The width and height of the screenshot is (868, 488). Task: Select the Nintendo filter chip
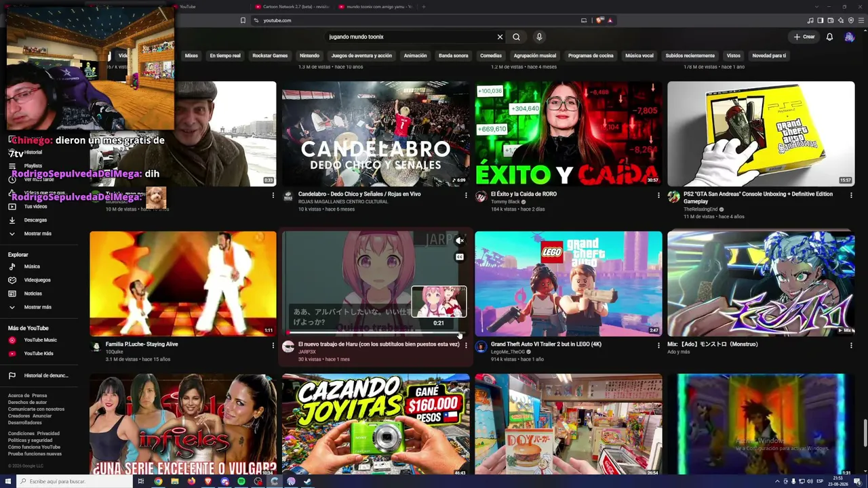309,56
